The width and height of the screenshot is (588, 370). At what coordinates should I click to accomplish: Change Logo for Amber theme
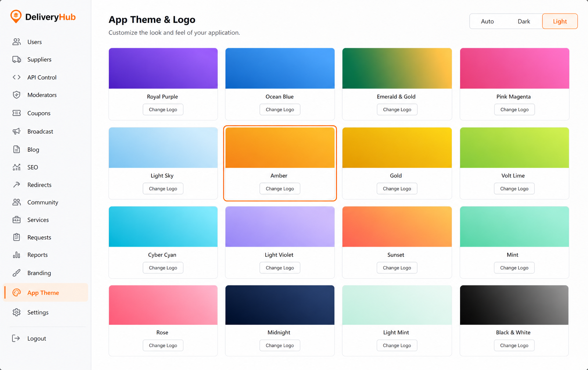[x=280, y=189]
